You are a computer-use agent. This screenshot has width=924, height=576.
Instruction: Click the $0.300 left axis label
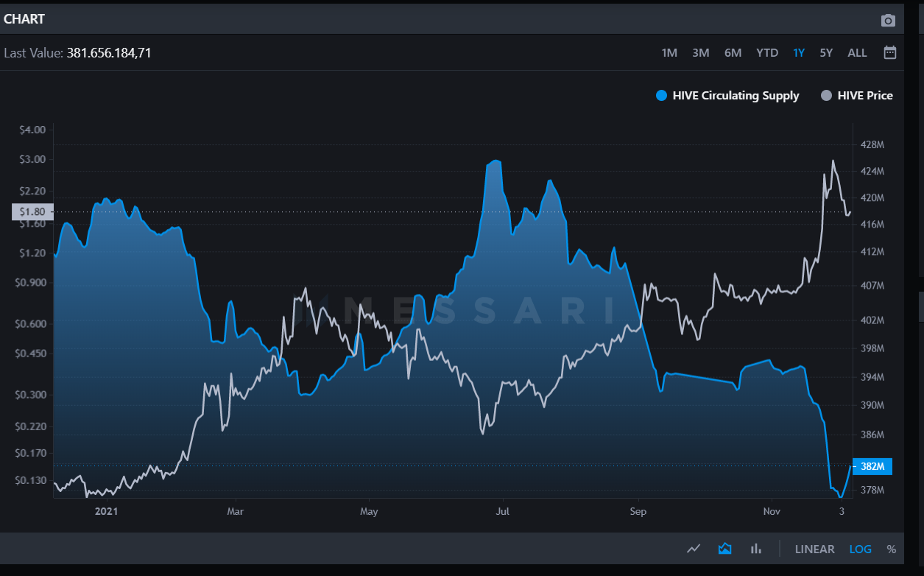tap(30, 394)
